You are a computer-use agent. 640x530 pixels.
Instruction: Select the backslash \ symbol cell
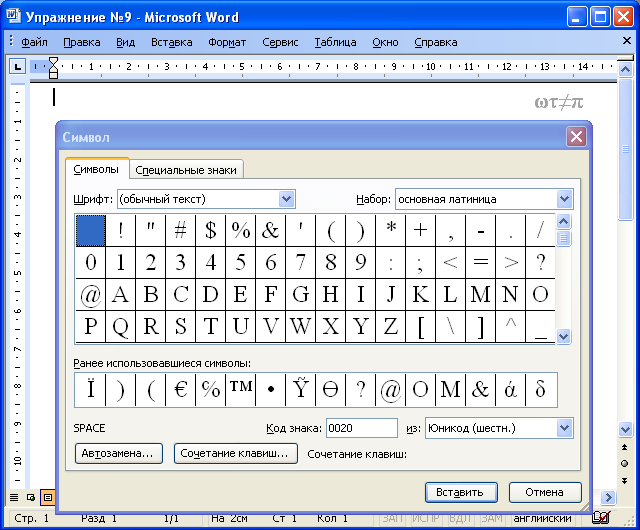(x=451, y=326)
